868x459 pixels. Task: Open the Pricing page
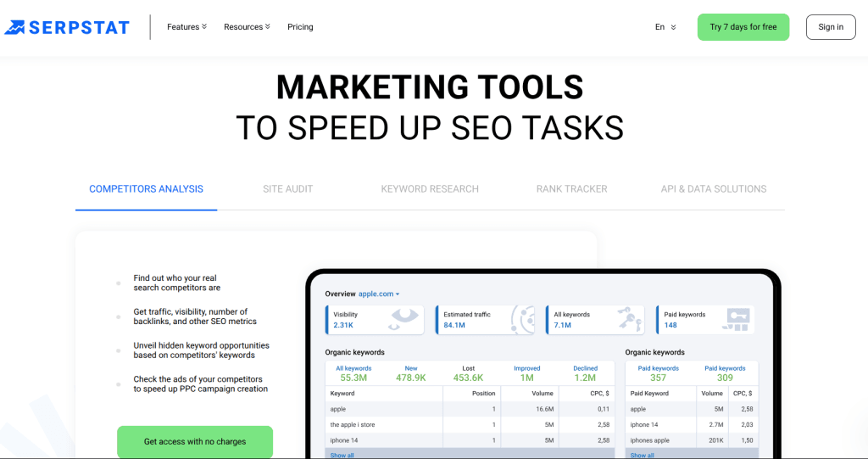pos(300,27)
